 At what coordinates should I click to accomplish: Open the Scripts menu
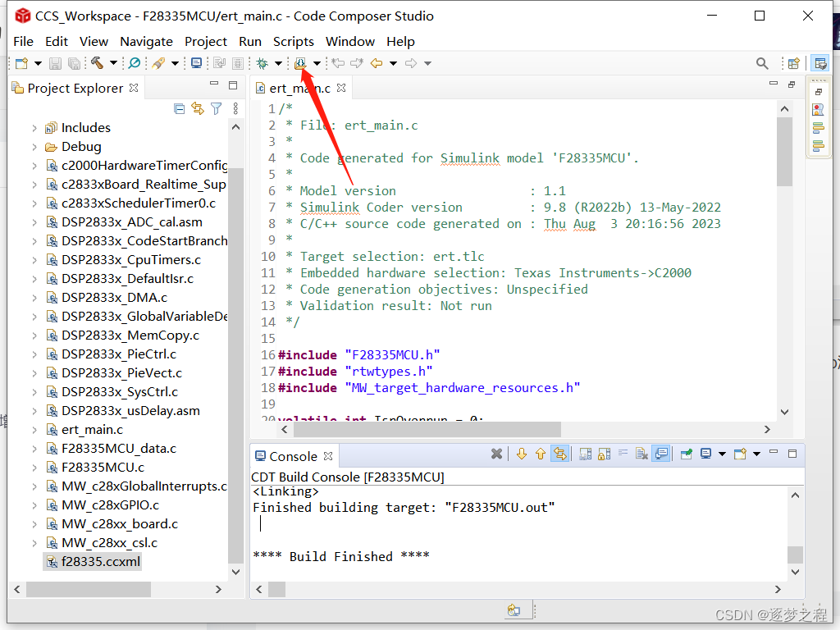click(x=293, y=41)
